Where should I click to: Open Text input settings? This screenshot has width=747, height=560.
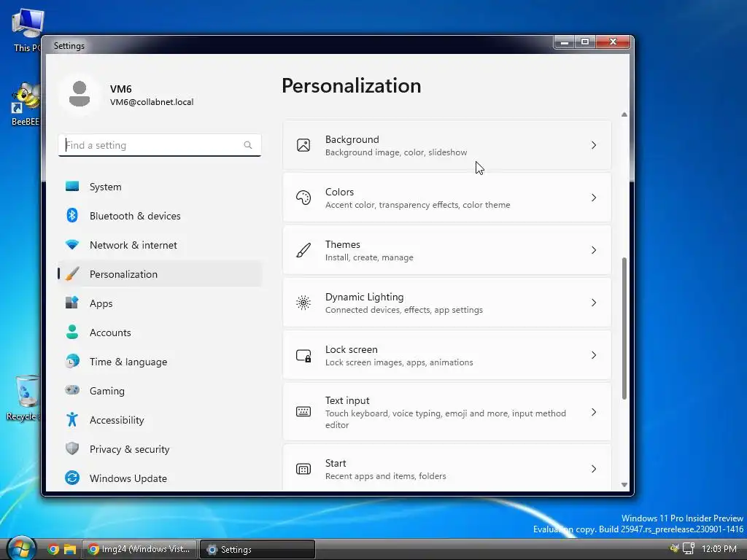(447, 412)
